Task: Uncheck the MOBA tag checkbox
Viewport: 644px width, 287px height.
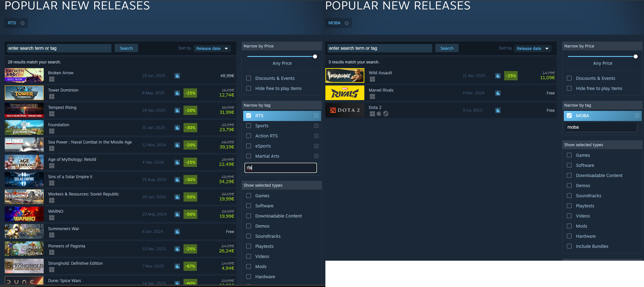Action: pos(569,116)
